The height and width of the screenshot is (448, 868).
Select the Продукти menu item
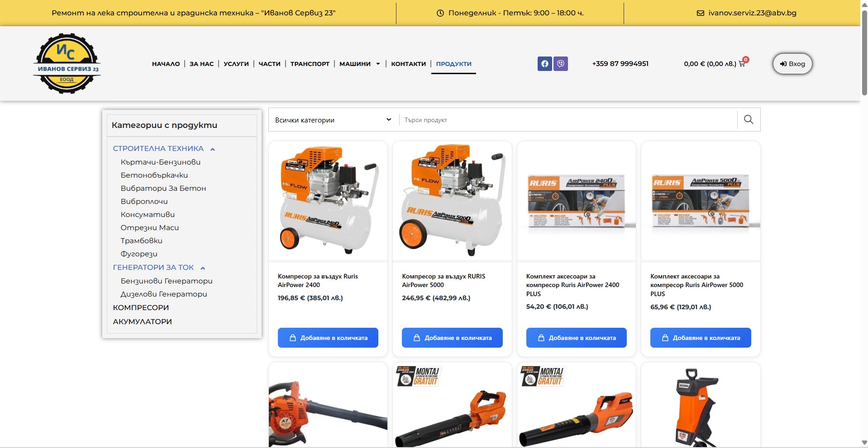(x=453, y=64)
